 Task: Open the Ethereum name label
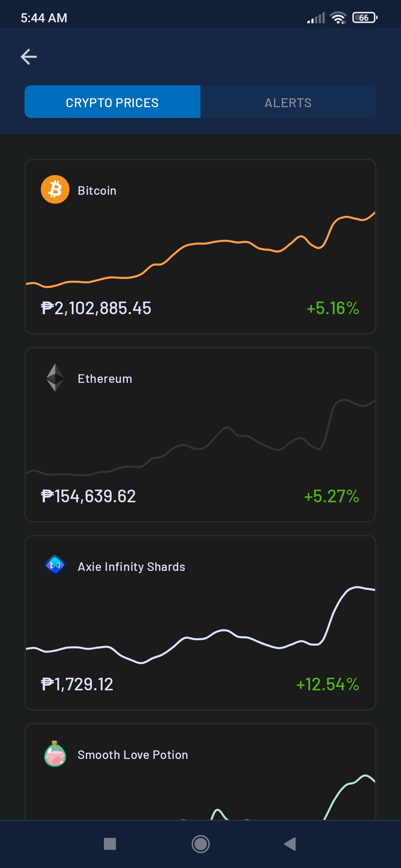pos(105,379)
